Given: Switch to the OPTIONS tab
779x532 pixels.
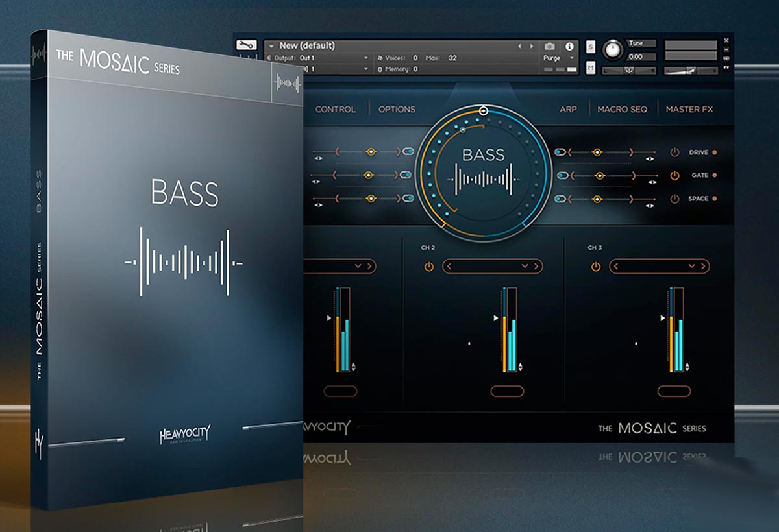Looking at the screenshot, I should (x=397, y=109).
